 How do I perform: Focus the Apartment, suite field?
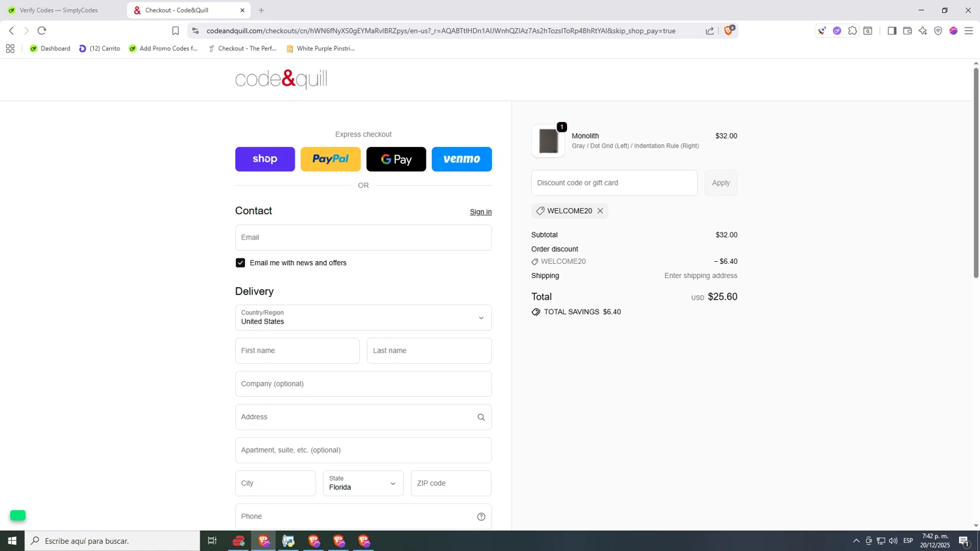(x=363, y=450)
